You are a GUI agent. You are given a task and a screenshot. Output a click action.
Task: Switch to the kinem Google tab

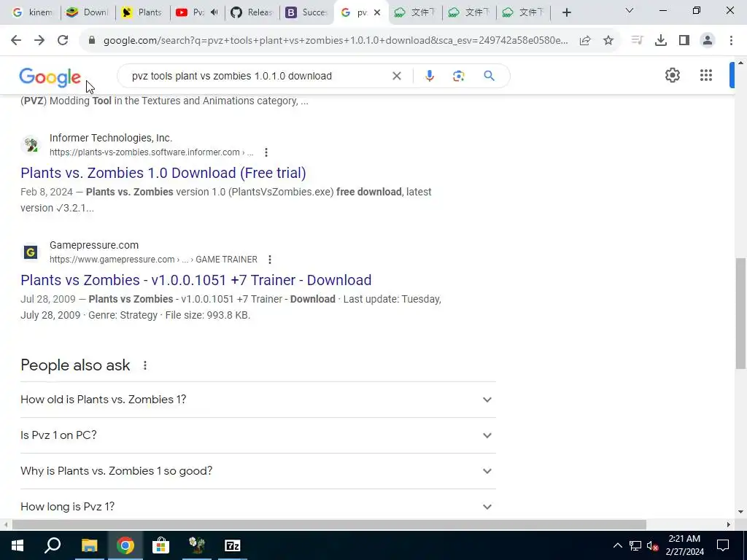point(32,12)
